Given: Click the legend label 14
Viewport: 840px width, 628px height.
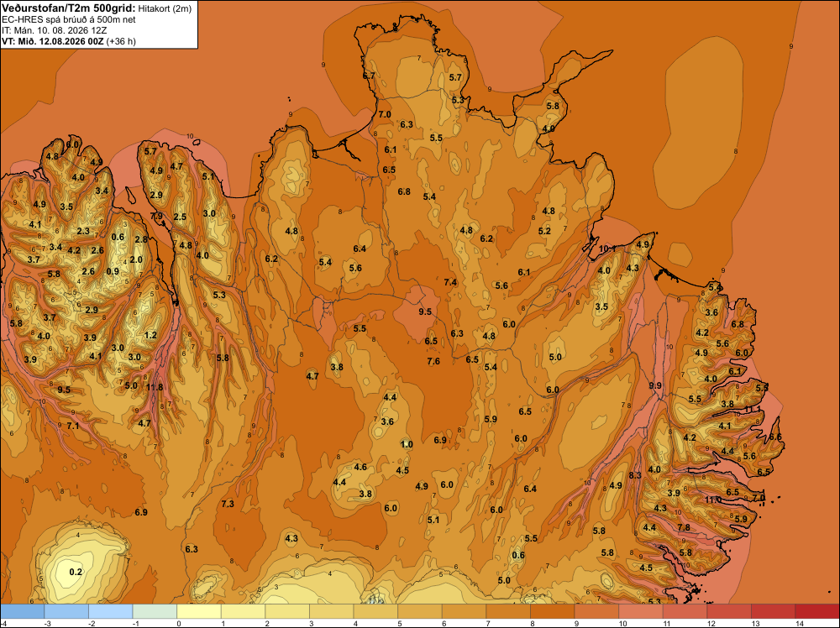Looking at the screenshot, I should point(800,624).
